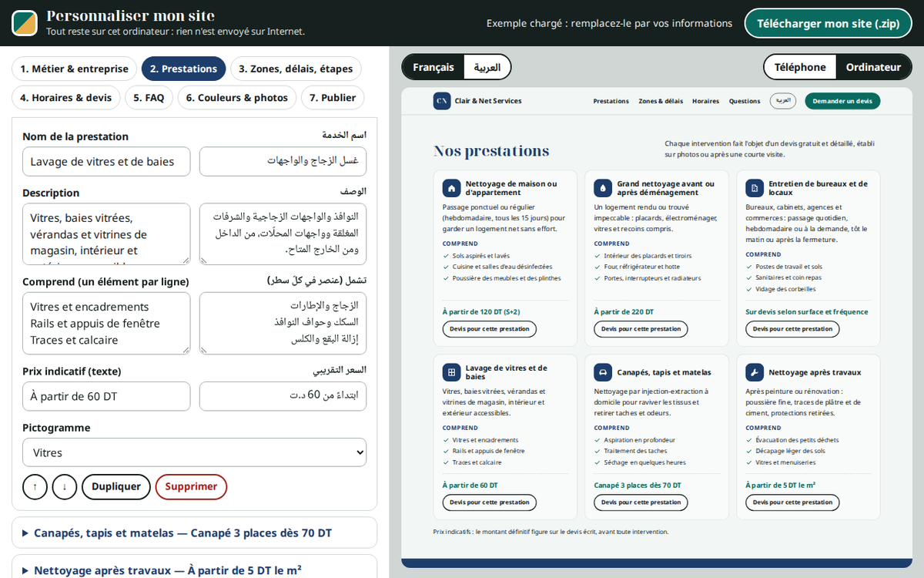This screenshot has width=924, height=578.
Task: Click Devis button on Grand nettoyage card
Action: (641, 329)
